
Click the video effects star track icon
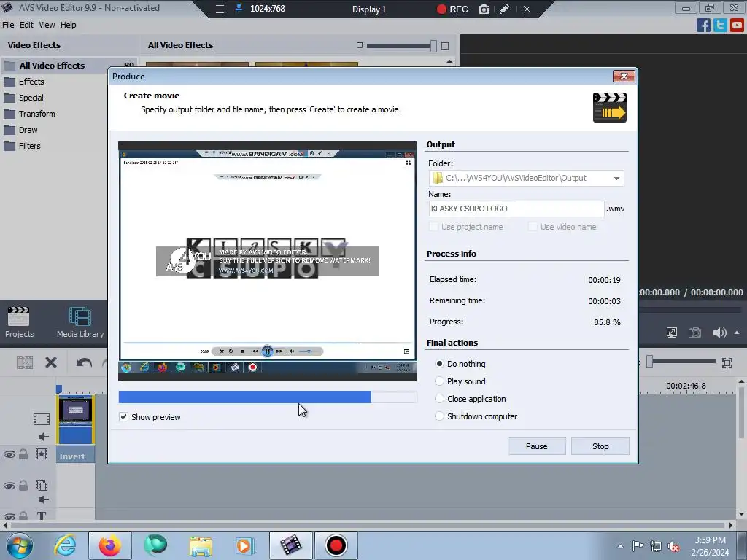42,454
